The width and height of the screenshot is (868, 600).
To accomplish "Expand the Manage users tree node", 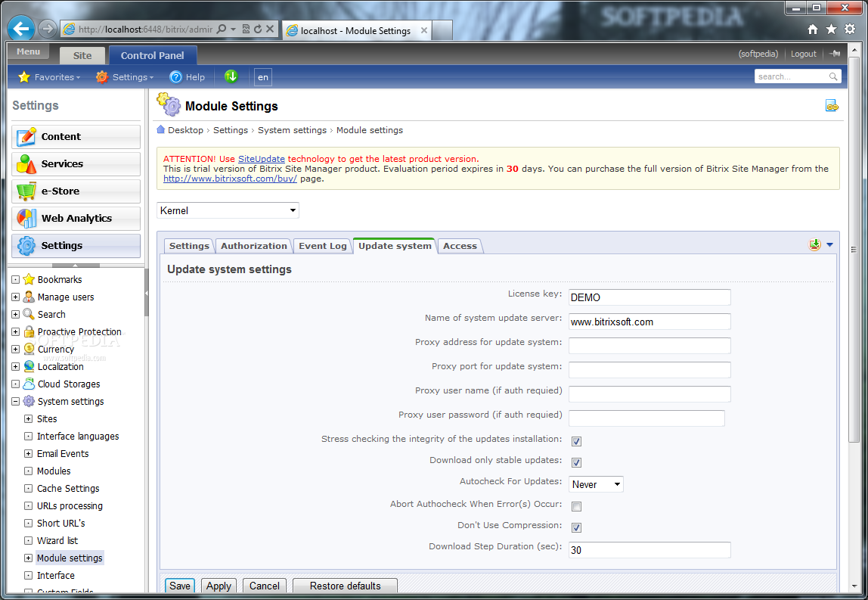I will pos(15,297).
